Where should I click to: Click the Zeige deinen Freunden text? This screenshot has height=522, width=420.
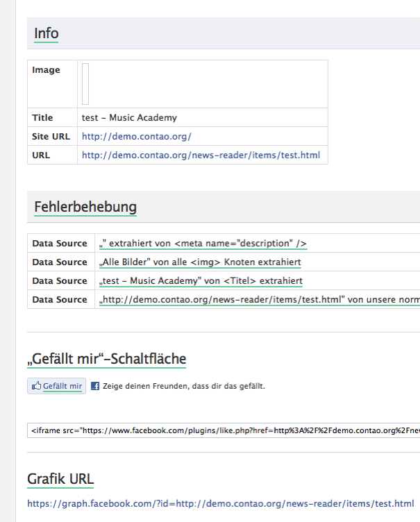[184, 386]
